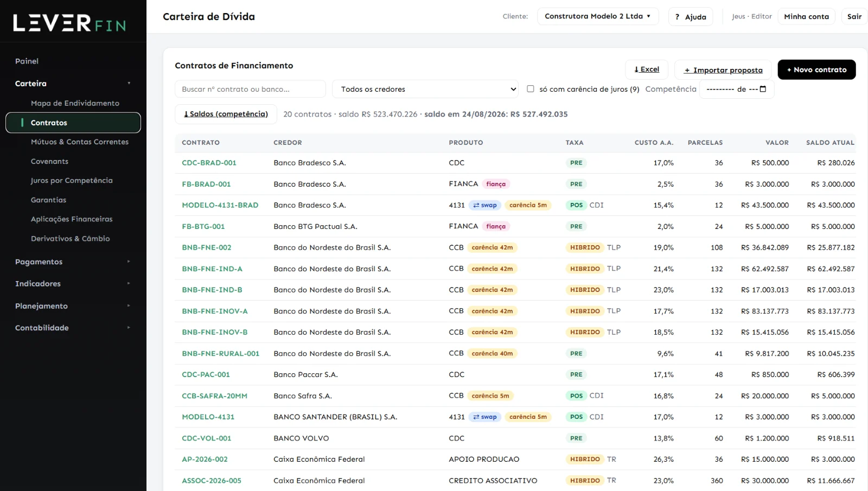Open contract CDC-VOL-001
Screen dimensions: 868x491
tap(206, 438)
